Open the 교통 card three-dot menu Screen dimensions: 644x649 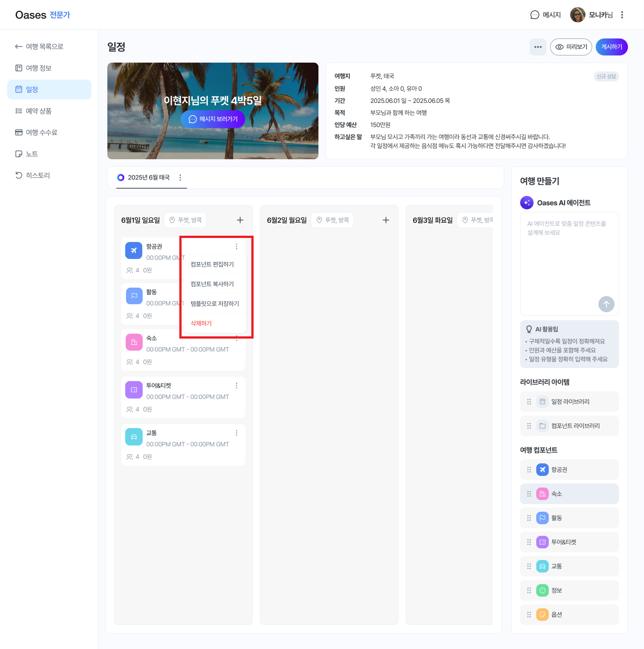click(x=237, y=433)
